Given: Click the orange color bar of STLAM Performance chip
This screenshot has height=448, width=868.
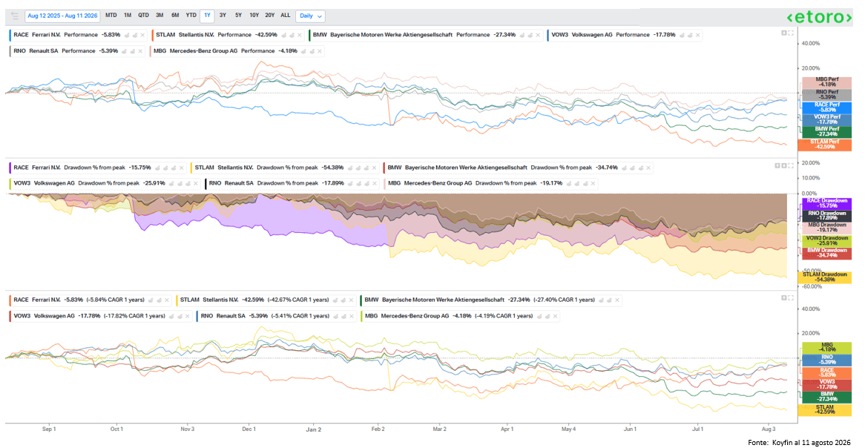Looking at the screenshot, I should [151, 35].
